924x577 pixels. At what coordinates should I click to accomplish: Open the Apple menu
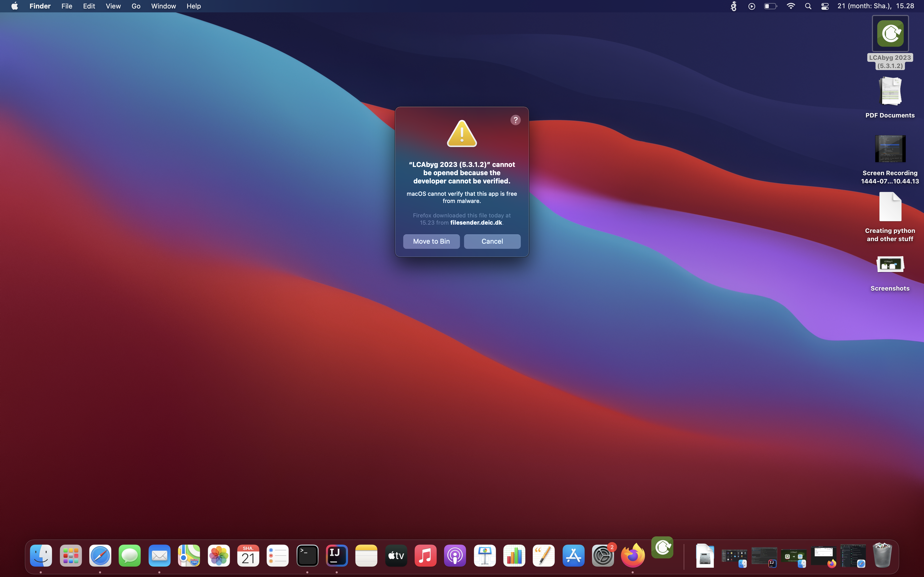(x=14, y=6)
